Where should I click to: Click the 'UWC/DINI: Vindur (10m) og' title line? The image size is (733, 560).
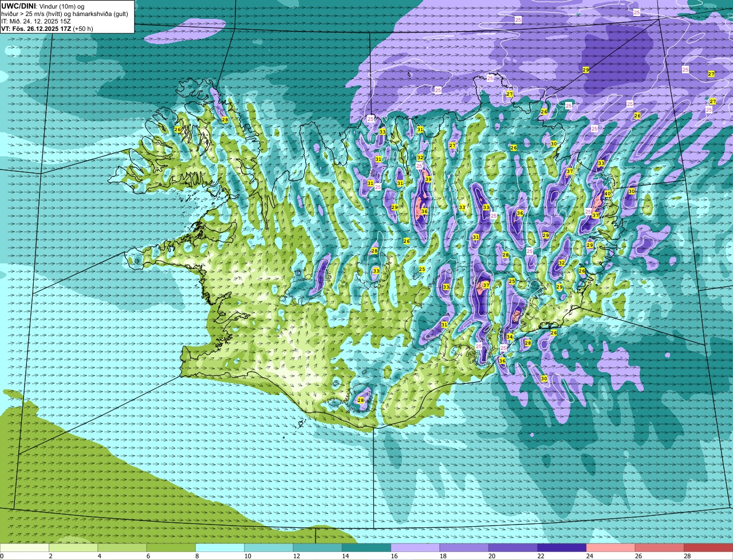pos(43,6)
